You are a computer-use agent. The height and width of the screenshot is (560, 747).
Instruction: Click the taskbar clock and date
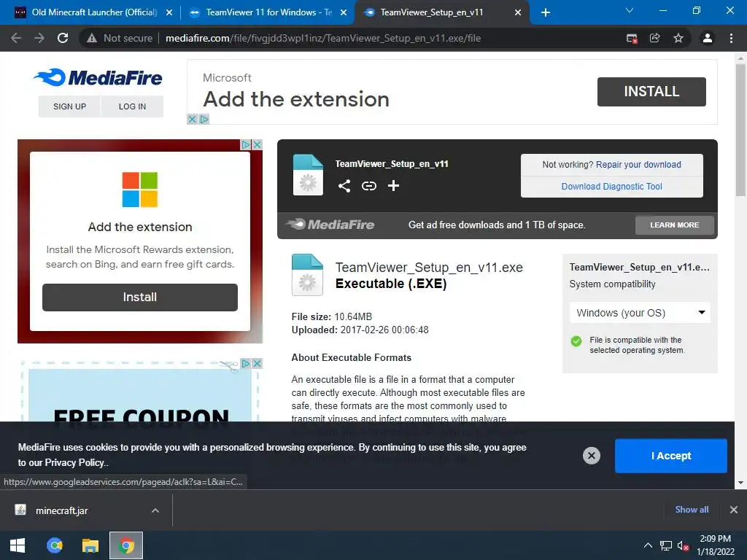coord(715,545)
